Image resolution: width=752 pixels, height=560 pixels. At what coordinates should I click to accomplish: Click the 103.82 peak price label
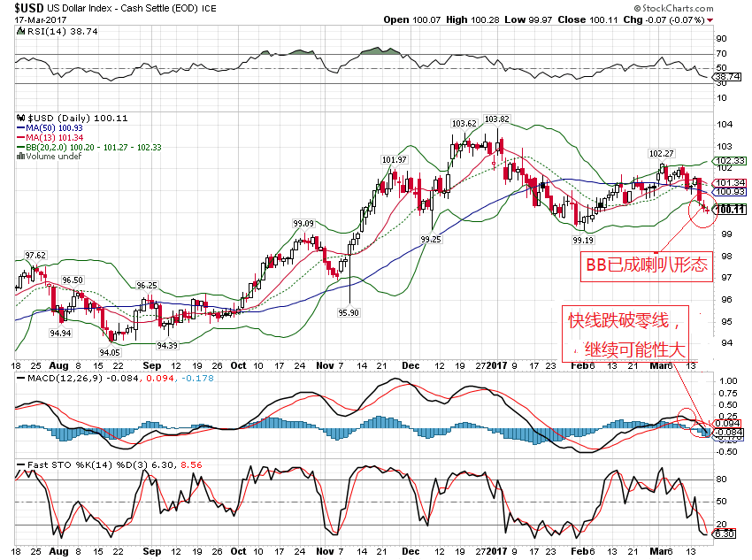click(x=498, y=119)
